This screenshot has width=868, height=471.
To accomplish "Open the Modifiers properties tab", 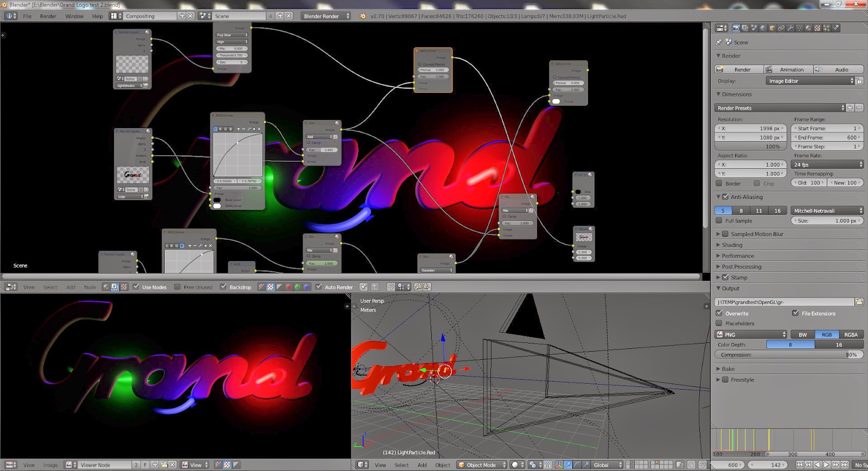I will [790, 28].
